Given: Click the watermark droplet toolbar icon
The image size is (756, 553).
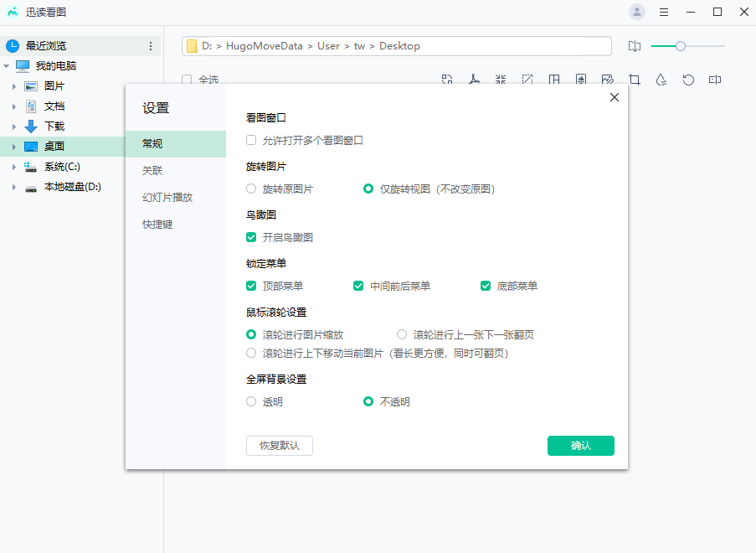Looking at the screenshot, I should point(661,80).
